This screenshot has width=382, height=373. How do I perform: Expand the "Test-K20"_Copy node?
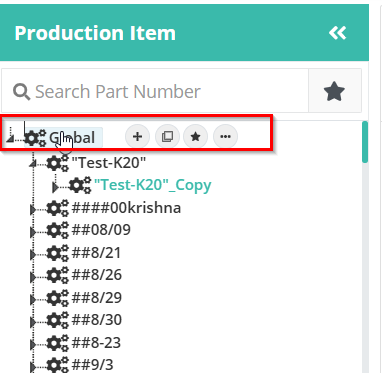[55, 187]
